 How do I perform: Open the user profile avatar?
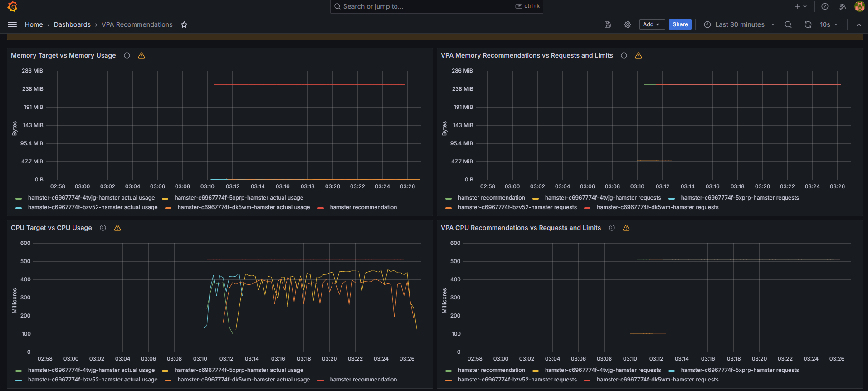(x=859, y=6)
